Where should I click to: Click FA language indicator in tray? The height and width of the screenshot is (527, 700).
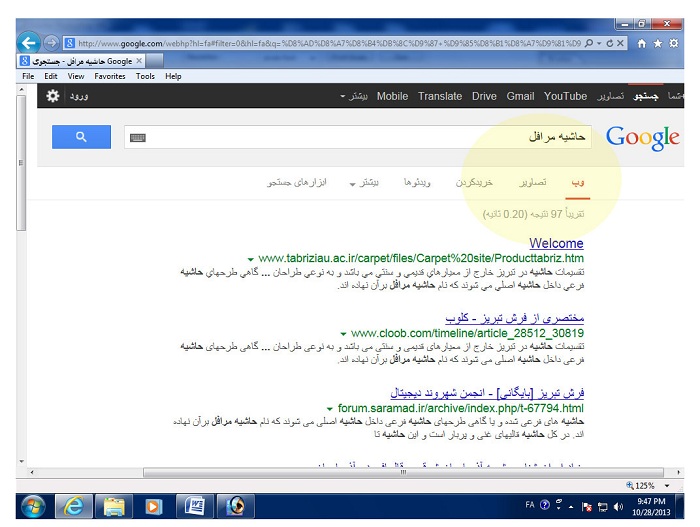[530, 505]
